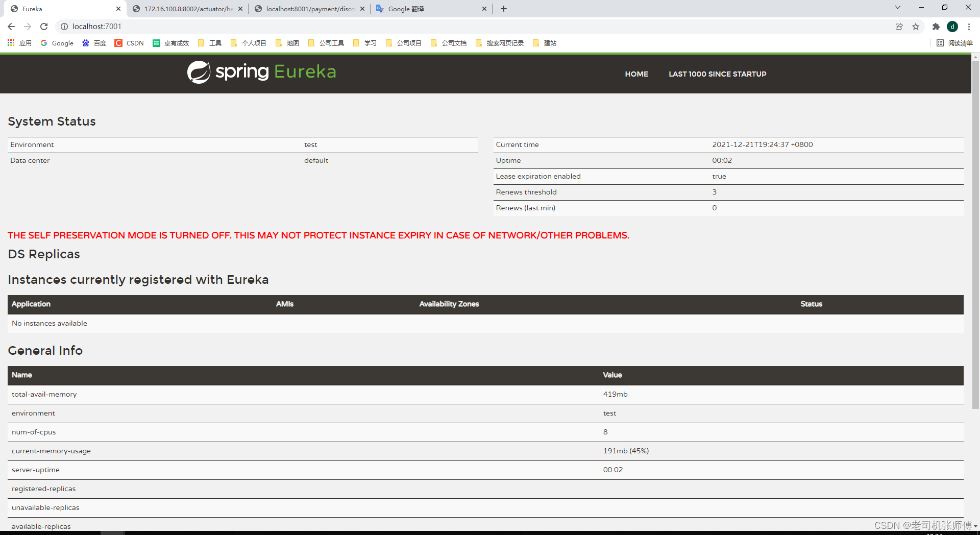Open the 公司项目 bookmark folder
Screen dimensions: 980x535
pyautogui.click(x=404, y=43)
